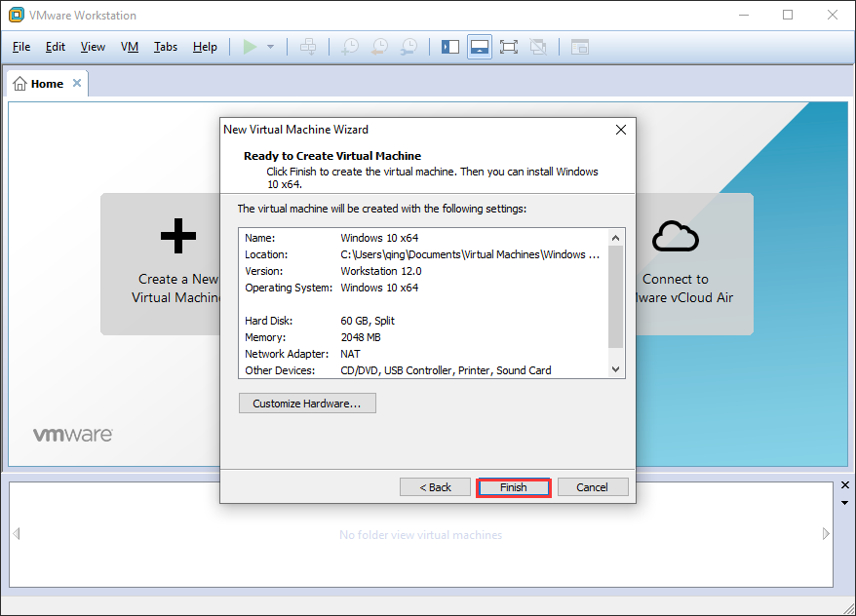This screenshot has height=616, width=856.
Task: Click the Send Ctrl+Alt+Del toolbar icon
Action: 308,47
